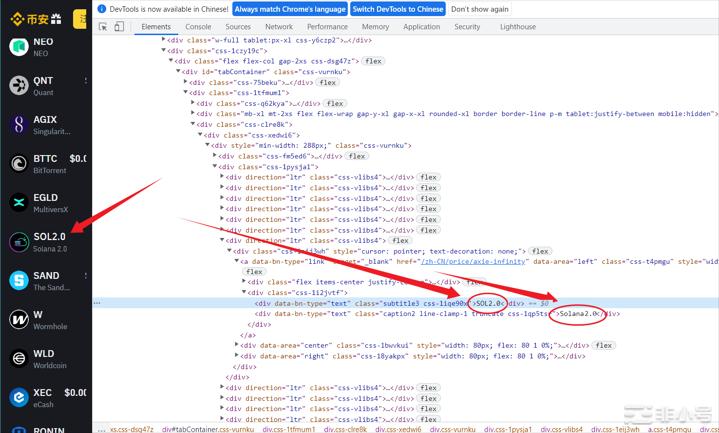Expand the data-area right div node
Viewport: 719px width, 433px height.
pos(237,355)
